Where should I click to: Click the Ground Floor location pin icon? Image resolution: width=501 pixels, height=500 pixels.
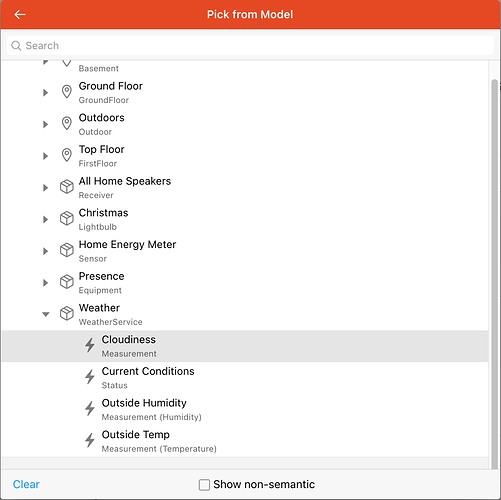tap(67, 92)
